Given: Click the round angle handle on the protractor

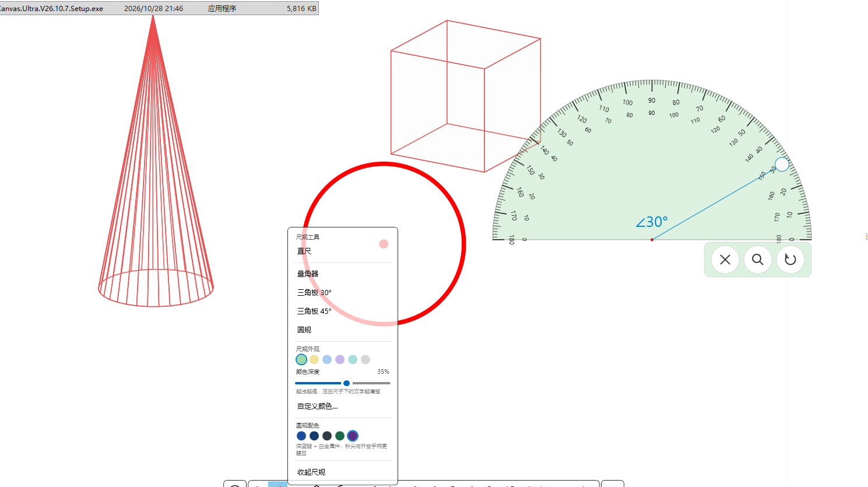Looking at the screenshot, I should (782, 164).
